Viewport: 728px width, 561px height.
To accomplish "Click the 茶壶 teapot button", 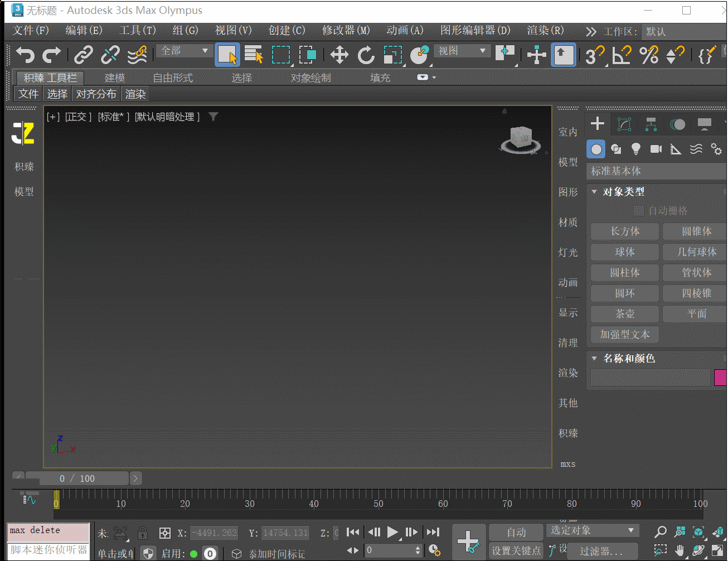I will point(625,314).
